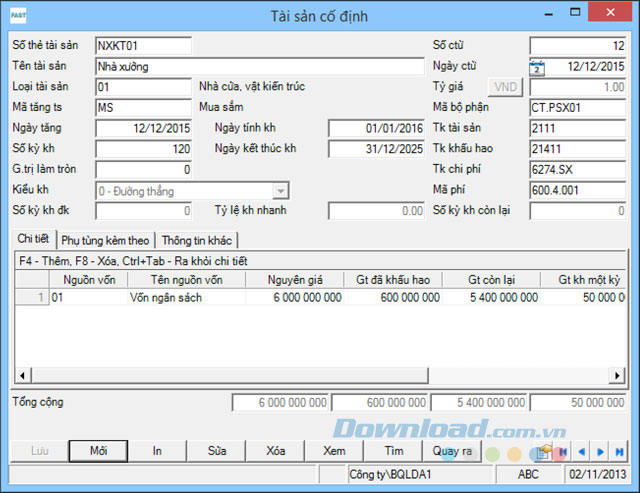Select row 1 header in detail grid
Image resolution: width=640 pixels, height=493 pixels.
coord(32,297)
